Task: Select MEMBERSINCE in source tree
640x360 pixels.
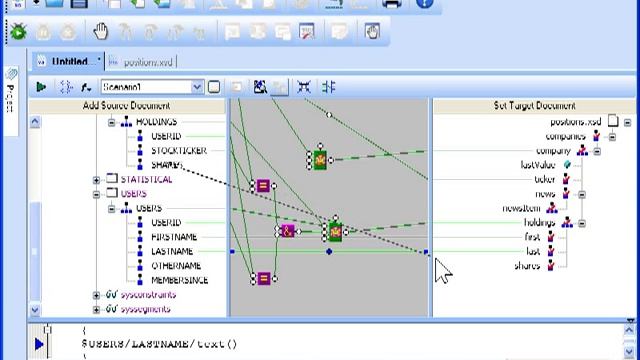Action: pyautogui.click(x=179, y=280)
